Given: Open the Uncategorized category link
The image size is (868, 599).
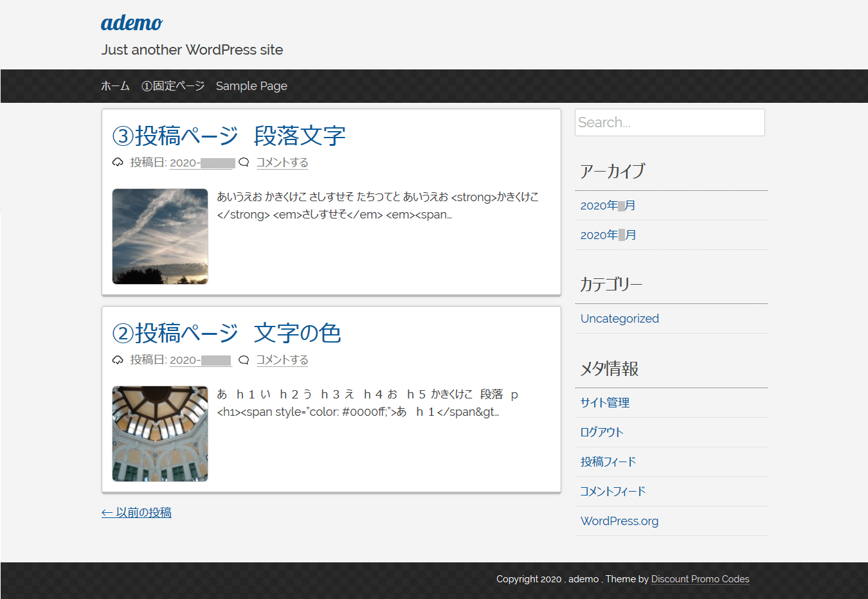Looking at the screenshot, I should tap(620, 319).
